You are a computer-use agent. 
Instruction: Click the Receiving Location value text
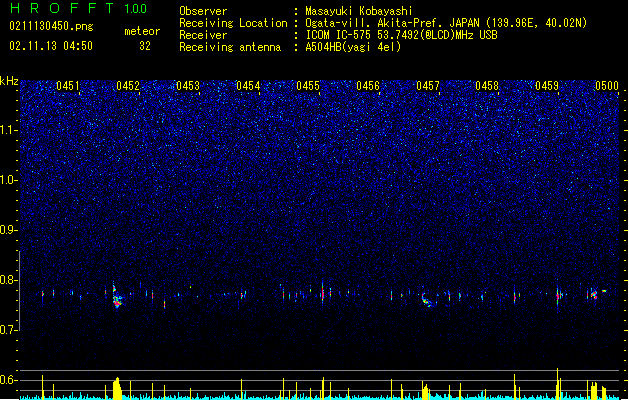[x=446, y=23]
